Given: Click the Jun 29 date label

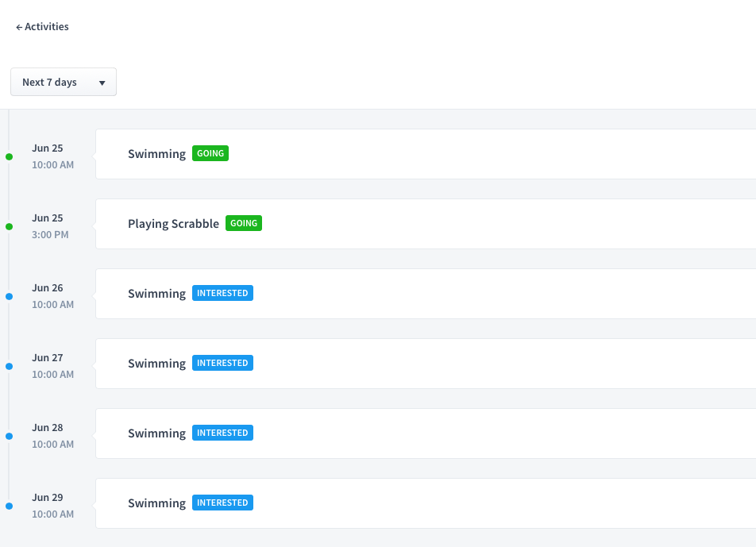Looking at the screenshot, I should [48, 497].
